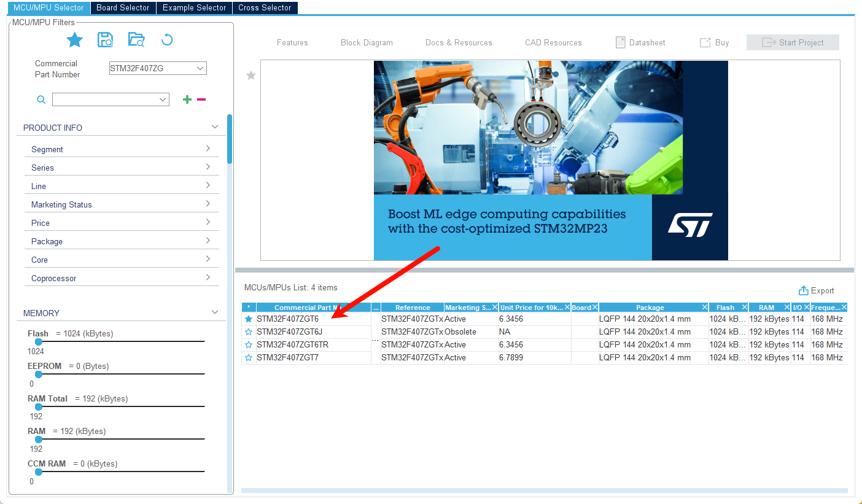Switch to Board Selector tab
862x504 pixels.
point(123,7)
